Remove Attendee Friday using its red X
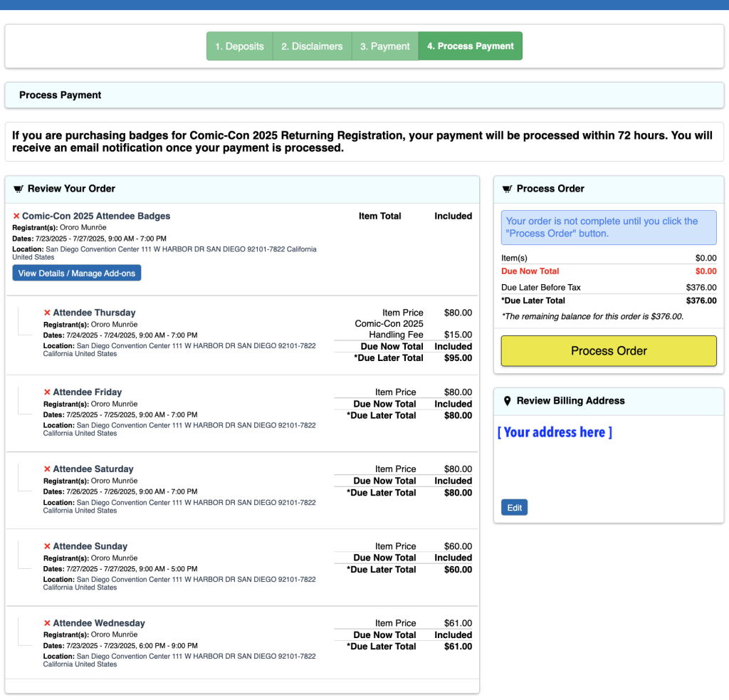This screenshot has height=700, width=729. tap(47, 392)
